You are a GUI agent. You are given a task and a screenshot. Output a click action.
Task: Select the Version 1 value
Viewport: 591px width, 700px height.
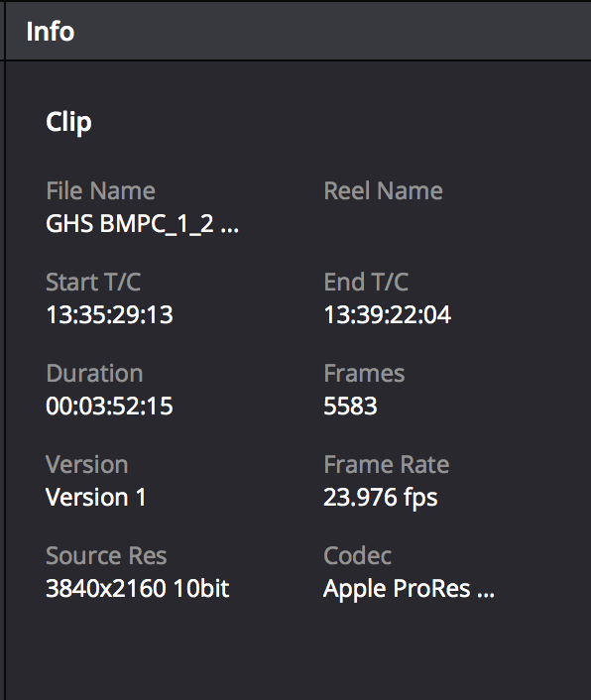point(96,498)
